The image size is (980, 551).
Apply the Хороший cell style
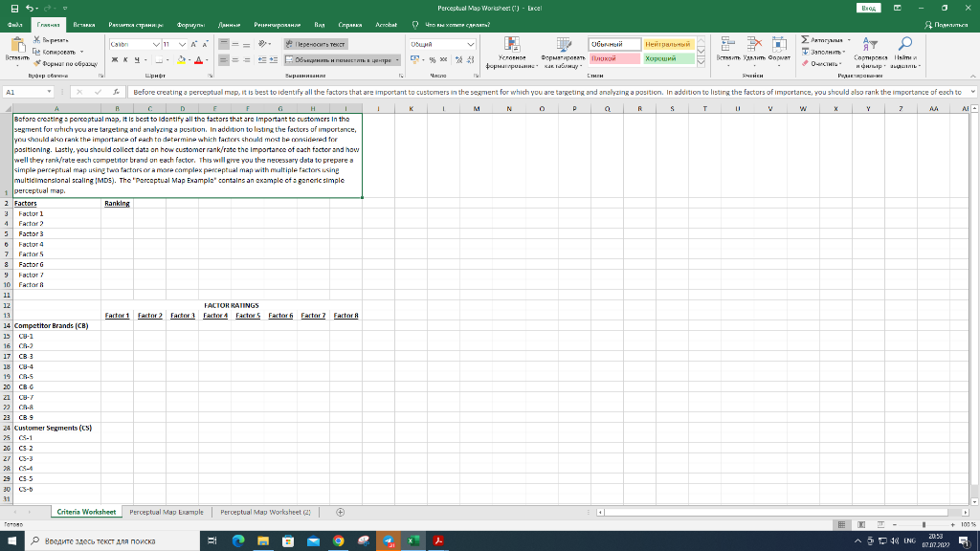(667, 58)
